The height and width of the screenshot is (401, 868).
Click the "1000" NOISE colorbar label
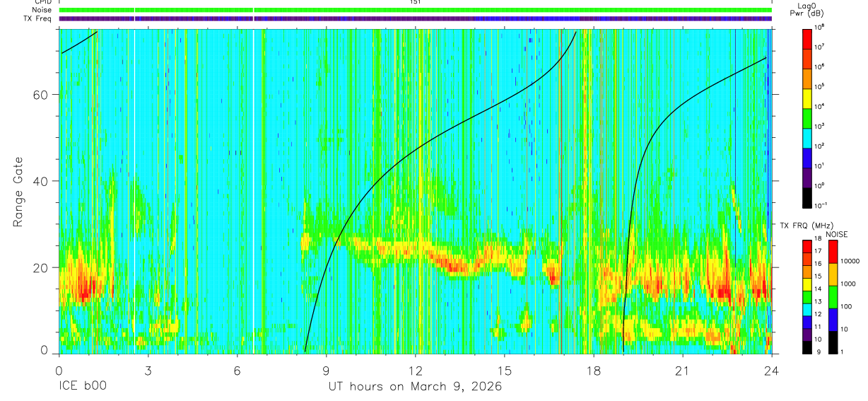(850, 284)
